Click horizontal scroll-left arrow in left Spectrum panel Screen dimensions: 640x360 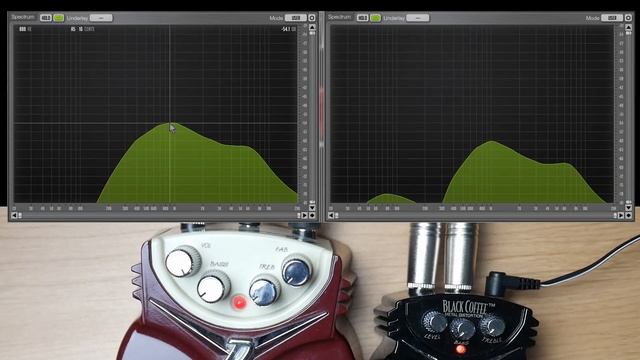click(x=14, y=215)
